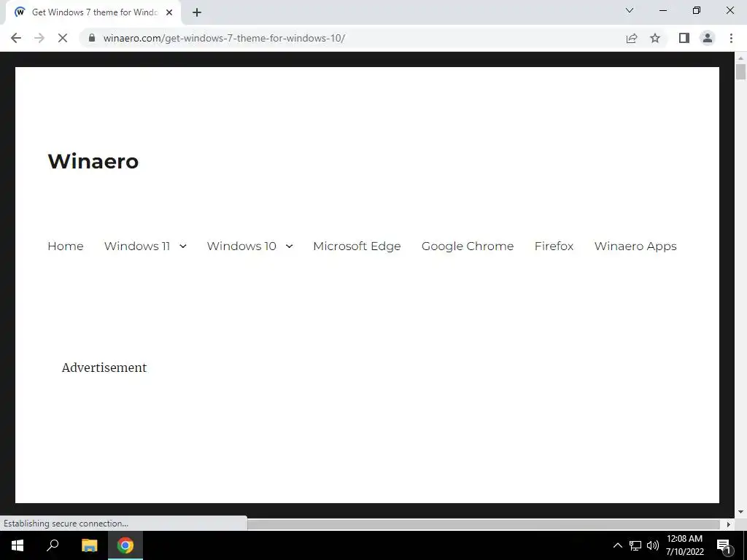The image size is (747, 560).
Task: Click scrollbar down arrow
Action: point(740,513)
